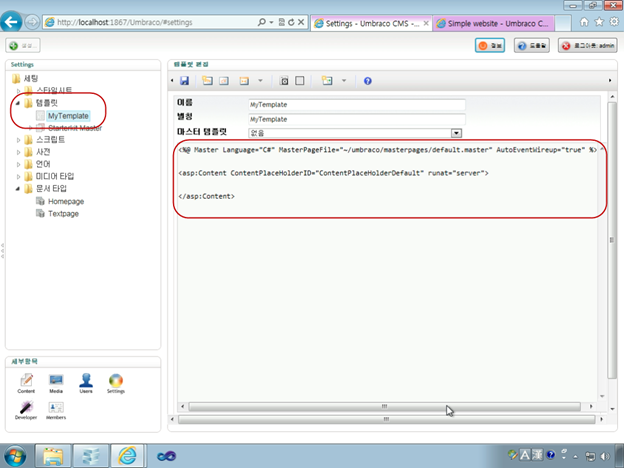Click the 이름 field containing MyTemplate
This screenshot has height=468, width=624.
357,105
